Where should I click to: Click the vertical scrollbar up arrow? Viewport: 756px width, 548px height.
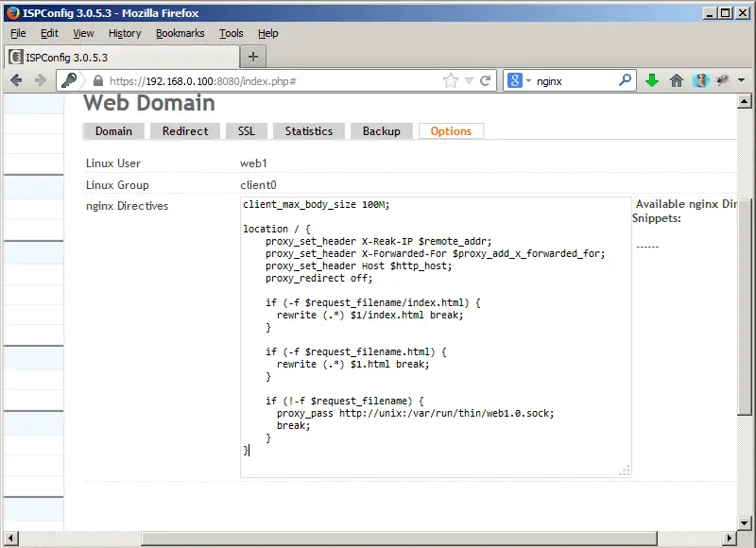tap(744, 101)
